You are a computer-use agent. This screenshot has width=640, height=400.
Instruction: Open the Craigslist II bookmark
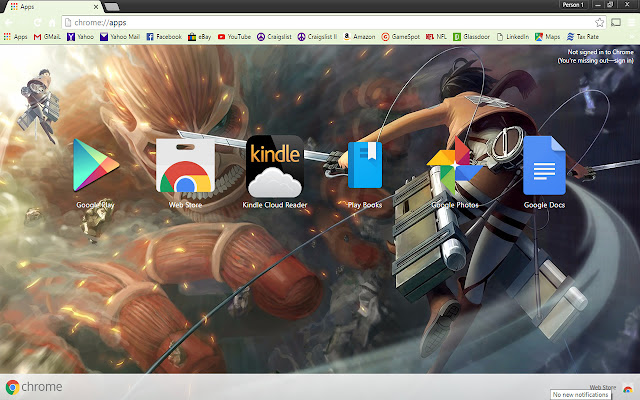click(318, 37)
